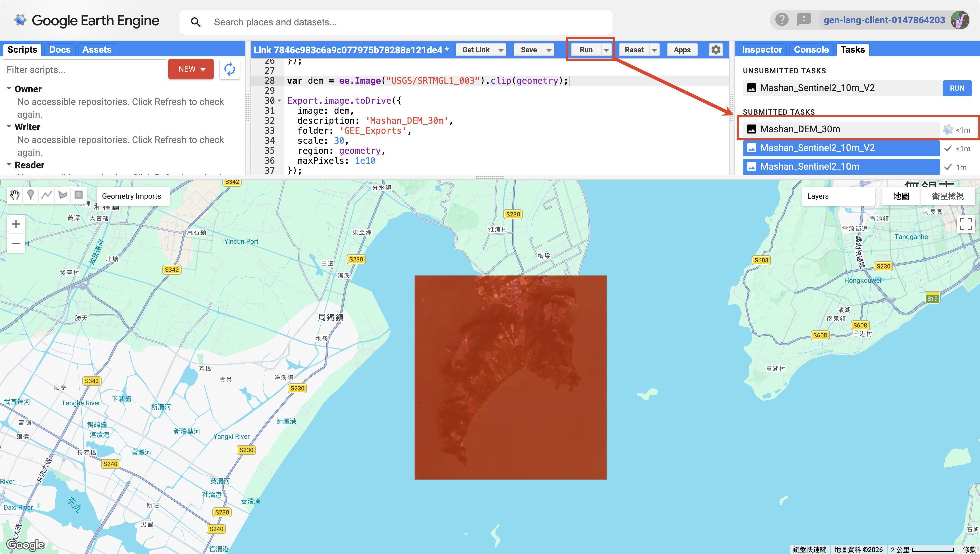The image size is (980, 554).
Task: Select the hand pan tool
Action: 15,195
